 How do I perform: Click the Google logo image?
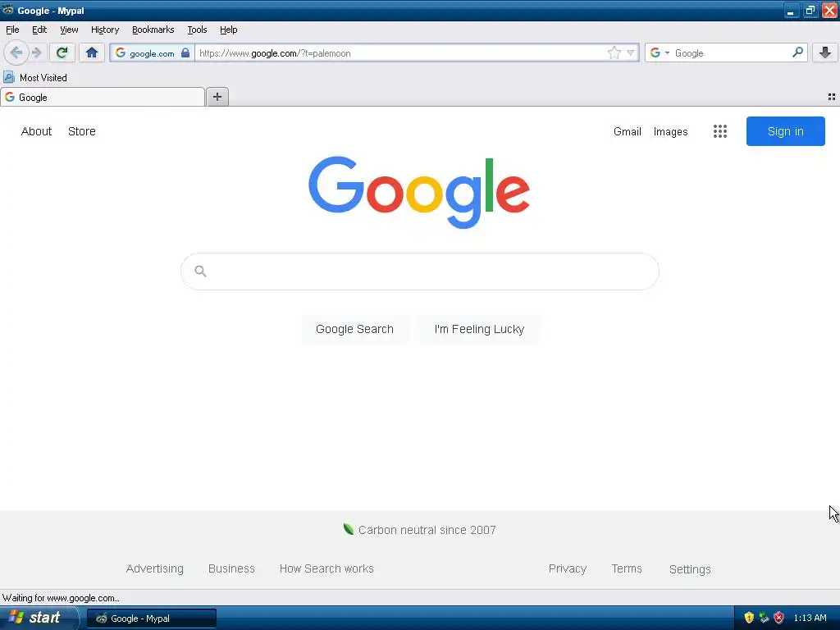pyautogui.click(x=419, y=192)
